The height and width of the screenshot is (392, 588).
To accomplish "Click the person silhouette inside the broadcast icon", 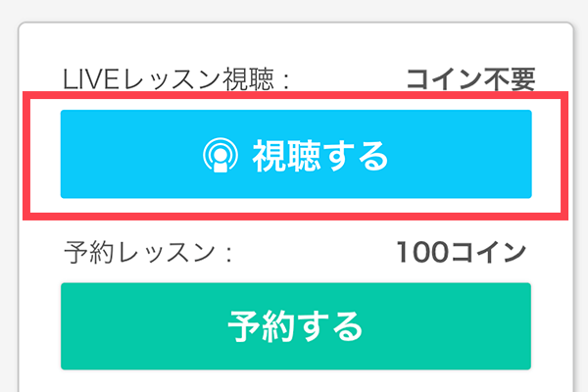I will 220,162.
